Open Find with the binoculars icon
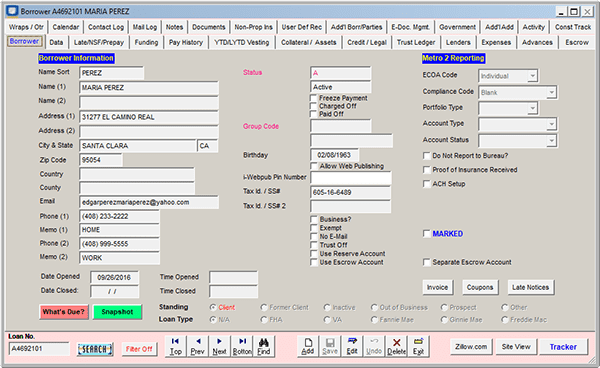Screen dimensions: 600x368 pyautogui.click(x=264, y=346)
